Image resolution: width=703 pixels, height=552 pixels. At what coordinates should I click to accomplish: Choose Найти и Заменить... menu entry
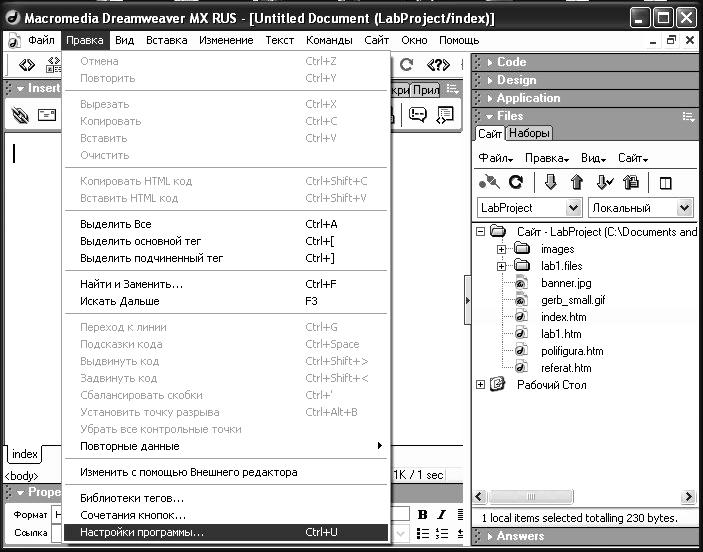pos(226,284)
